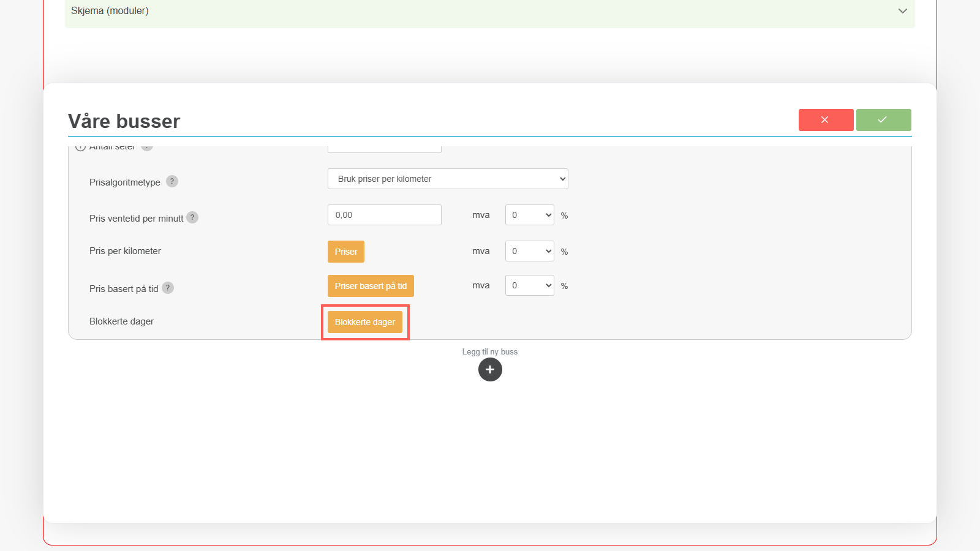
Task: Click the Legg til ny buss label
Action: [490, 352]
